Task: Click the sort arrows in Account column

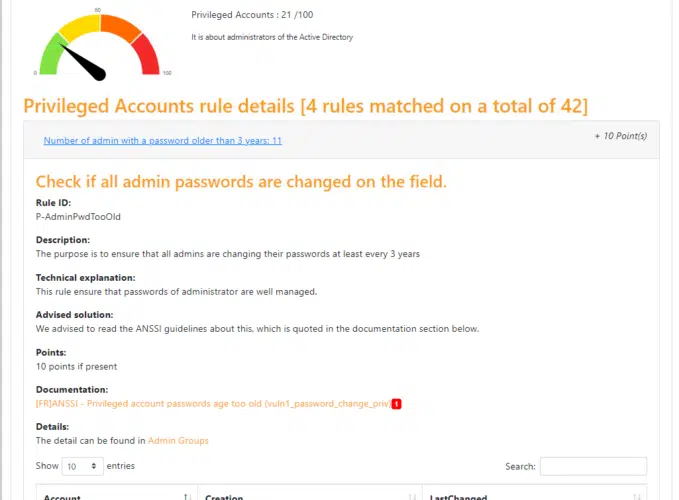Action: point(187,497)
